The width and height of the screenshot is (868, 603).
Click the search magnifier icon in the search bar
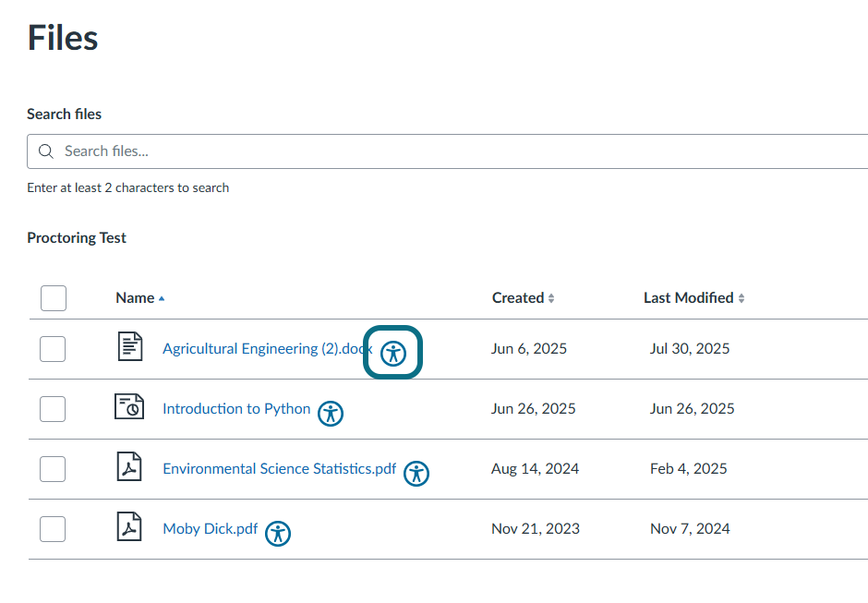[45, 151]
